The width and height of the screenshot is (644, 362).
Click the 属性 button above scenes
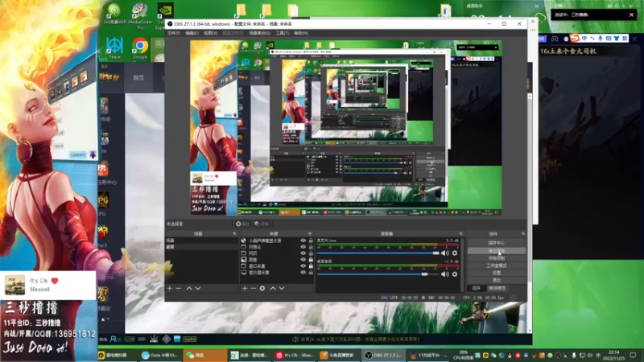click(x=243, y=224)
